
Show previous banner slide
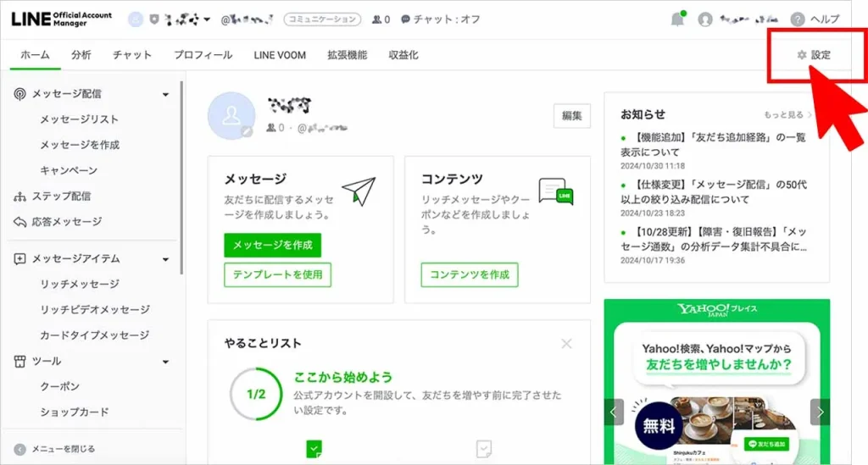(x=614, y=412)
